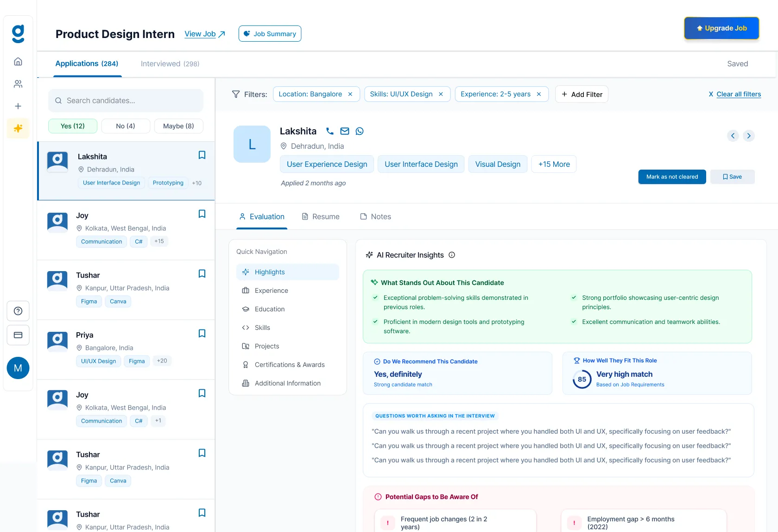Open the help question mark icon
This screenshot has height=532, width=778.
pyautogui.click(x=18, y=311)
